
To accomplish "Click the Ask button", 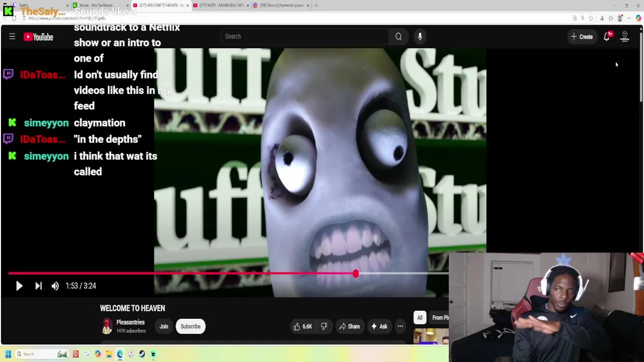I will click(x=379, y=326).
